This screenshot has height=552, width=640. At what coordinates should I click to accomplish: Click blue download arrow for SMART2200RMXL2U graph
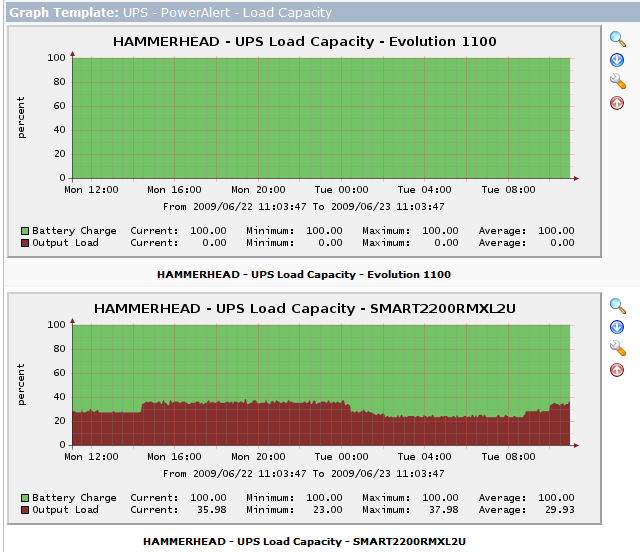coord(618,327)
